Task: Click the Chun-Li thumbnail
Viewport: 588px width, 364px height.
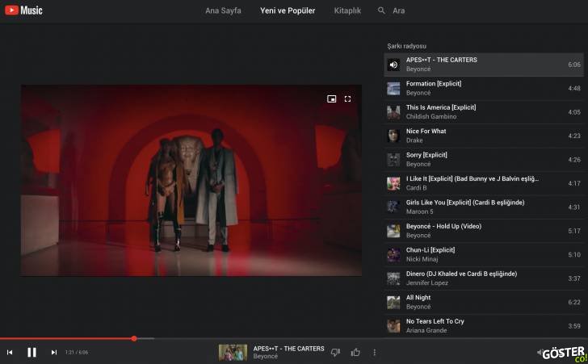Action: click(393, 254)
